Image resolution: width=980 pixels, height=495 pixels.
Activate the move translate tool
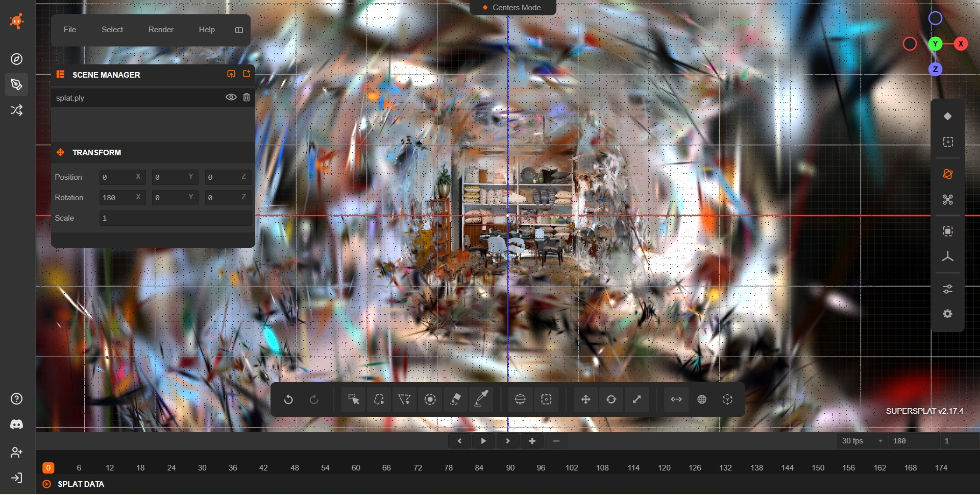(585, 399)
